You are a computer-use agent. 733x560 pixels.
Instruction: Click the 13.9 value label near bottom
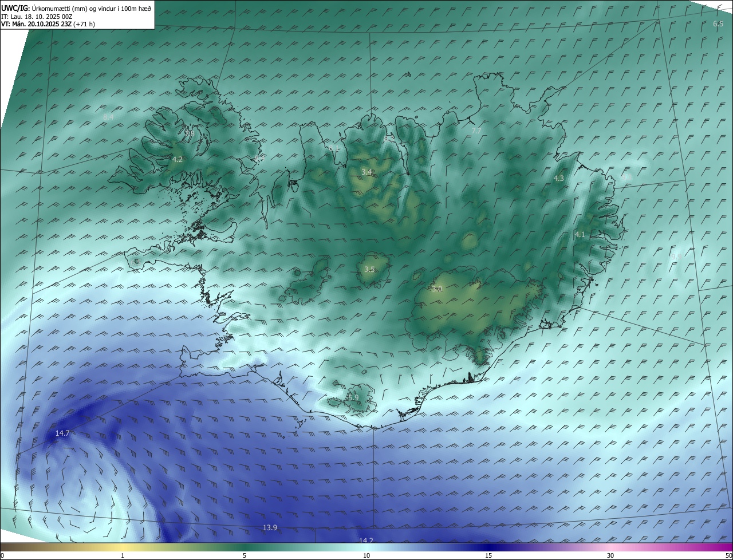pyautogui.click(x=270, y=527)
